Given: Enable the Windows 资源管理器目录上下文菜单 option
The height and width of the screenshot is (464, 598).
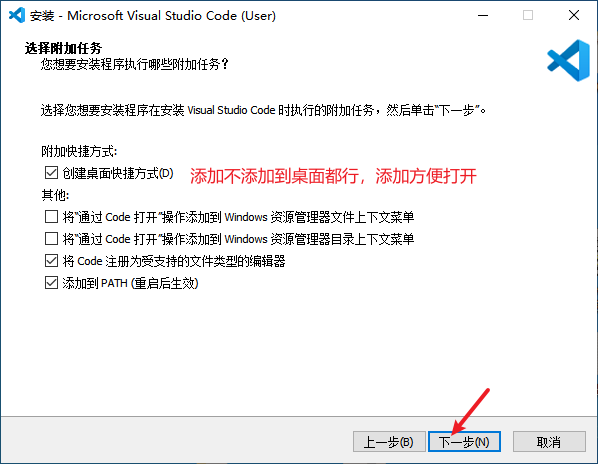Looking at the screenshot, I should tap(51, 239).
